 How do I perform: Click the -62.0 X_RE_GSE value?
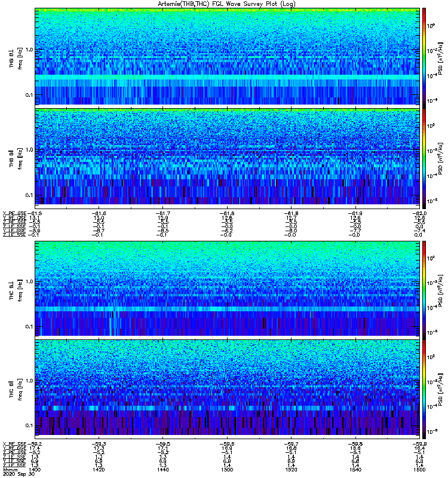pyautogui.click(x=419, y=213)
